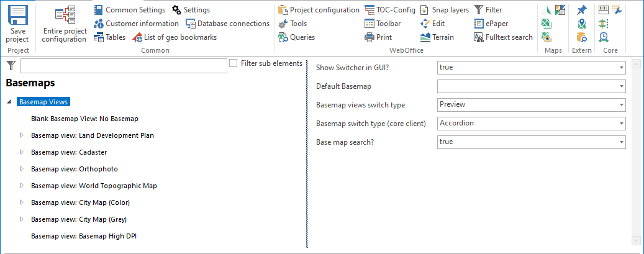
Task: Open Customer information
Action: point(136,24)
